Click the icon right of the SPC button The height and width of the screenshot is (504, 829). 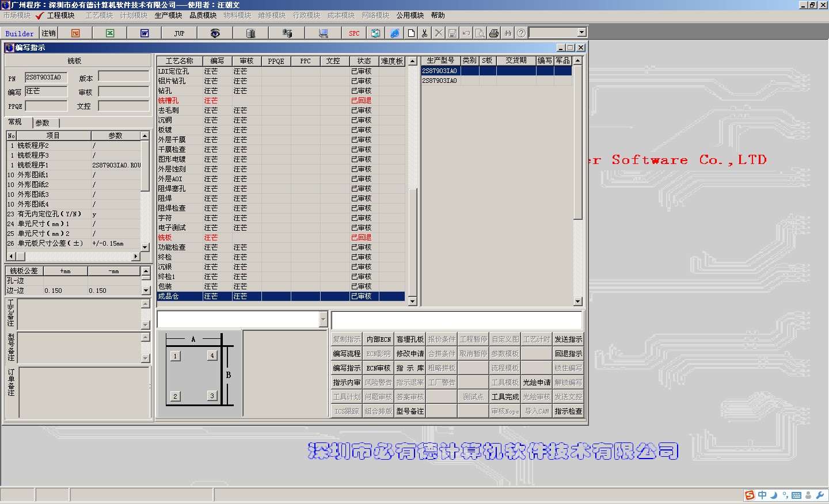pyautogui.click(x=375, y=33)
